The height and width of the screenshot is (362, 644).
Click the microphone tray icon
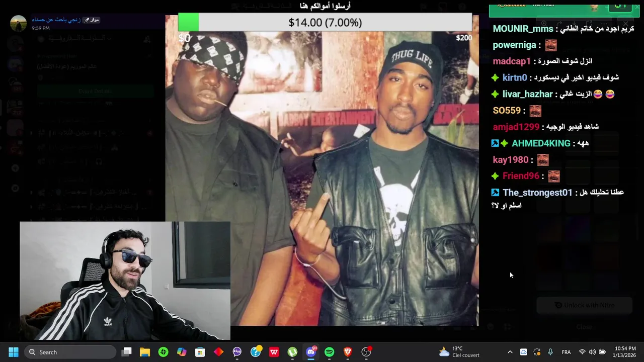(550, 352)
